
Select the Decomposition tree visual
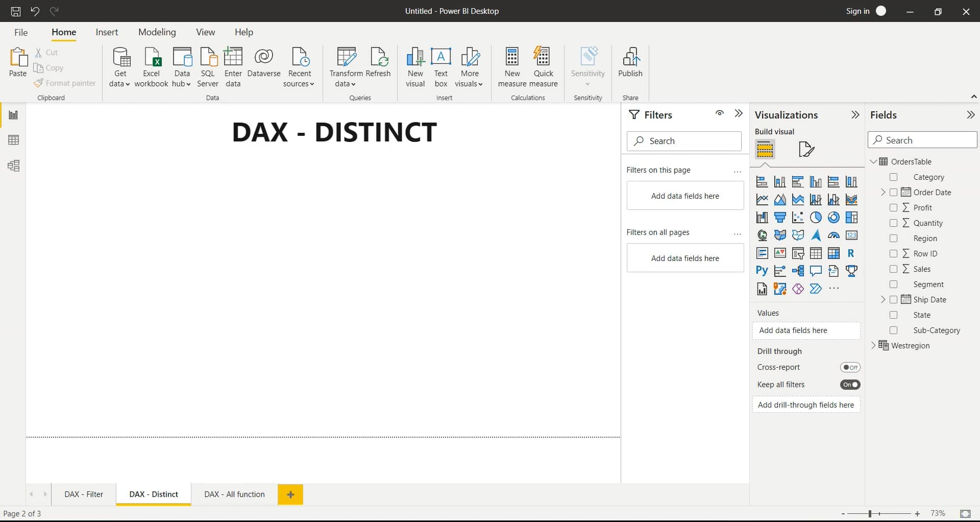tap(798, 271)
